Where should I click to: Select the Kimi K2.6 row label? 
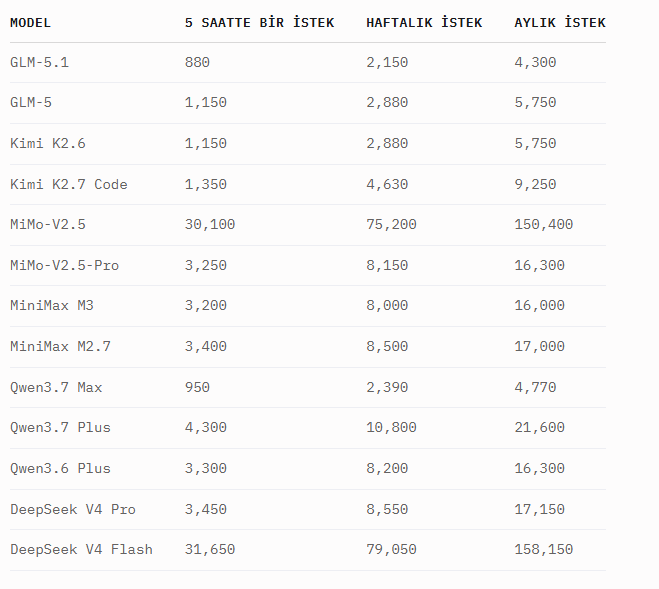click(x=48, y=143)
